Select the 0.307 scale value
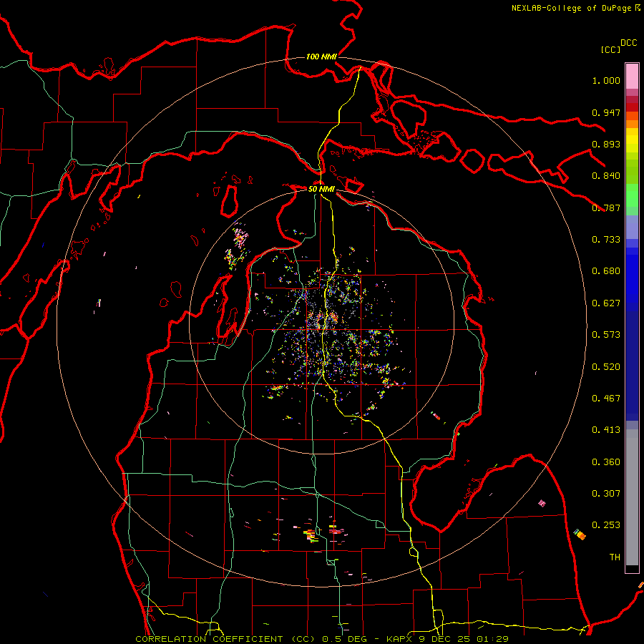Screen dimensions: 644x644 [x=606, y=494]
